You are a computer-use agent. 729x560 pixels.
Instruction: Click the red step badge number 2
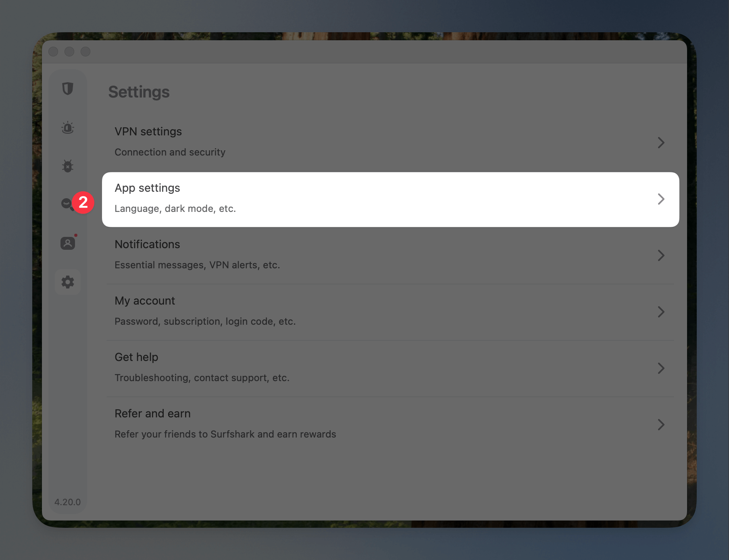point(83,202)
